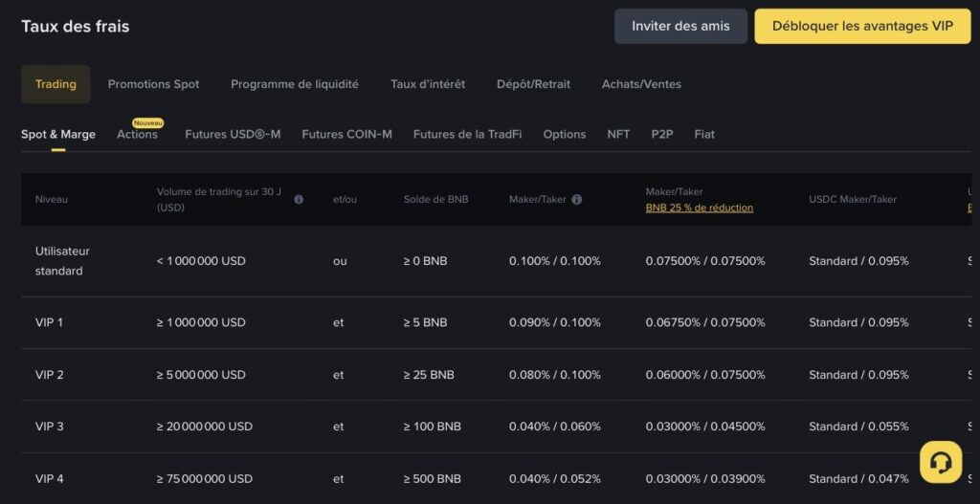The image size is (980, 504).
Task: Open Actions sub-tab marked Nouveau
Action: pos(138,134)
